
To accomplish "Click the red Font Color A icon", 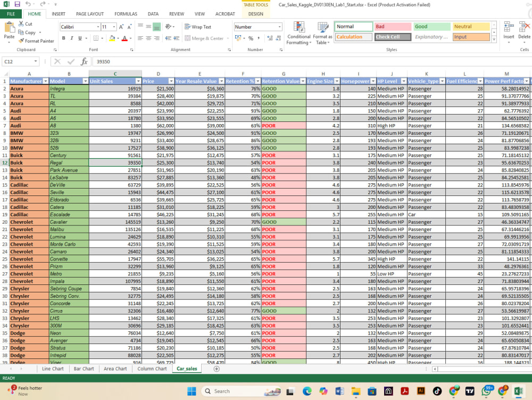I will click(124, 38).
